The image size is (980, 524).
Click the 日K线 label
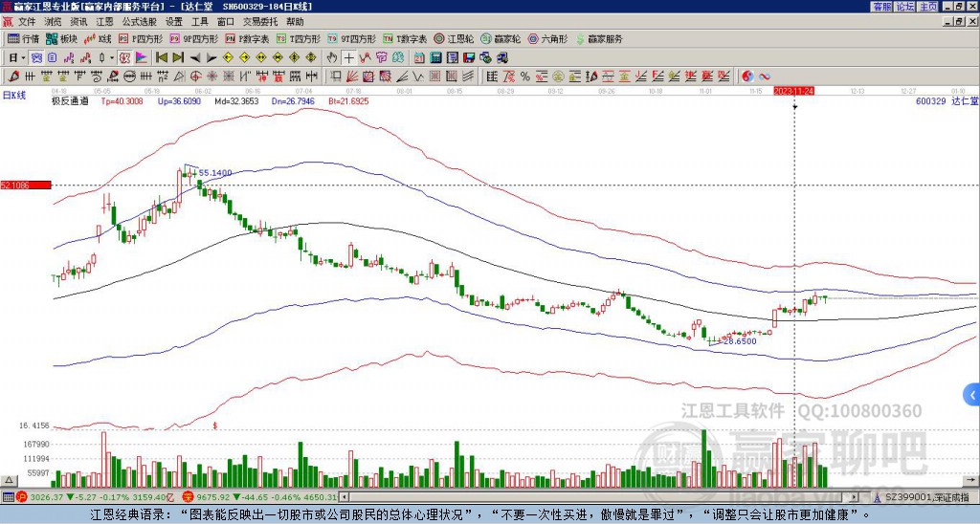point(14,96)
